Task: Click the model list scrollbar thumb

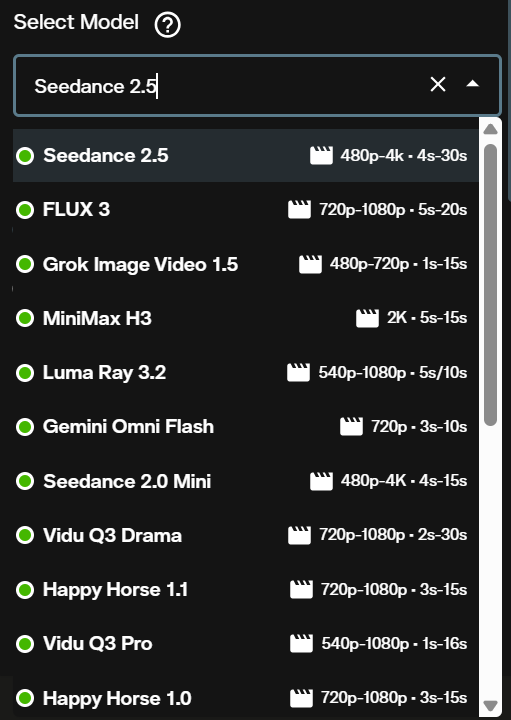Action: pyautogui.click(x=490, y=285)
